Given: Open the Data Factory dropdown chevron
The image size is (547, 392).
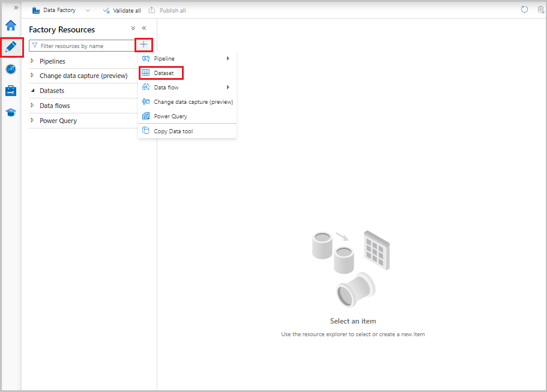Looking at the screenshot, I should coord(88,11).
